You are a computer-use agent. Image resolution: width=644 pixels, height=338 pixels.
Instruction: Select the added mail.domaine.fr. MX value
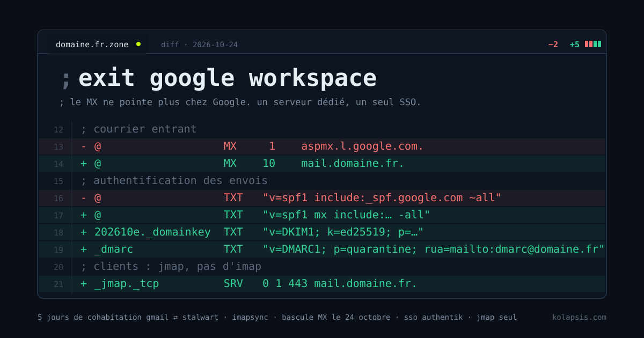353,164
